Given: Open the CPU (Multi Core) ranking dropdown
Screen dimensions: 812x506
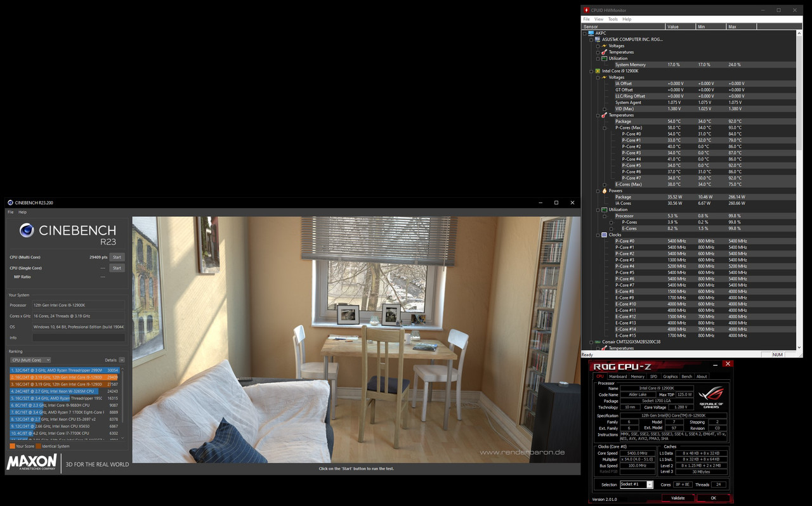Looking at the screenshot, I should coord(30,360).
